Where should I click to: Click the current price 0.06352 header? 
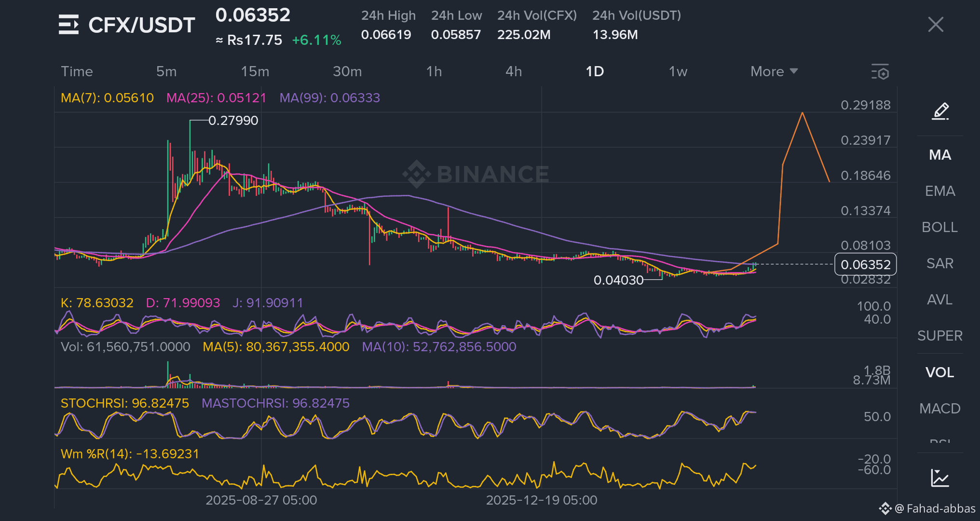coord(253,15)
